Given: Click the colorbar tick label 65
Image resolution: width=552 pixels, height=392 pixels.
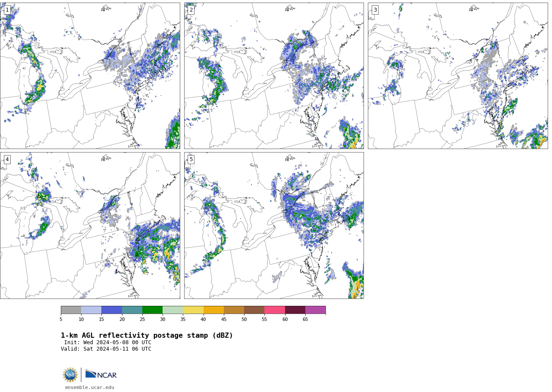Looking at the screenshot, I should [x=305, y=319].
